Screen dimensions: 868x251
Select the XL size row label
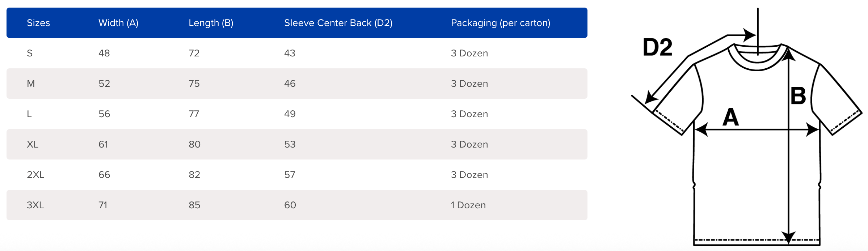[x=33, y=144]
